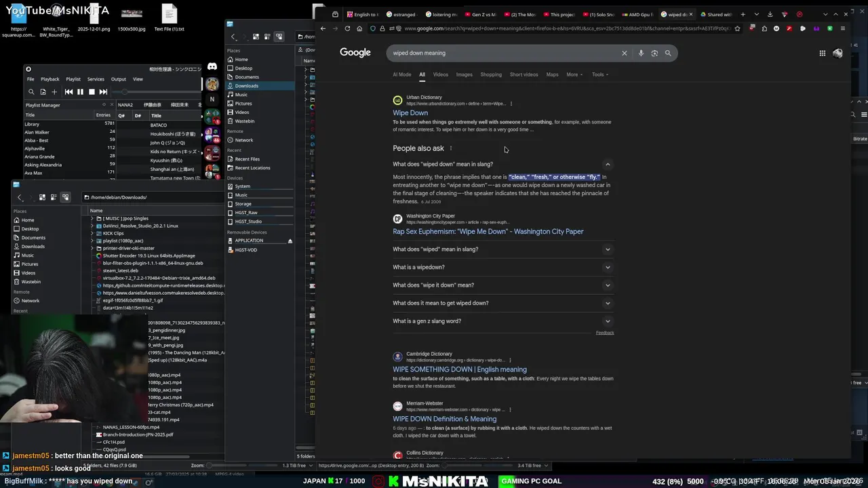Go to Firefox home page icon
Screen dimensions: 868x488
click(x=359, y=28)
